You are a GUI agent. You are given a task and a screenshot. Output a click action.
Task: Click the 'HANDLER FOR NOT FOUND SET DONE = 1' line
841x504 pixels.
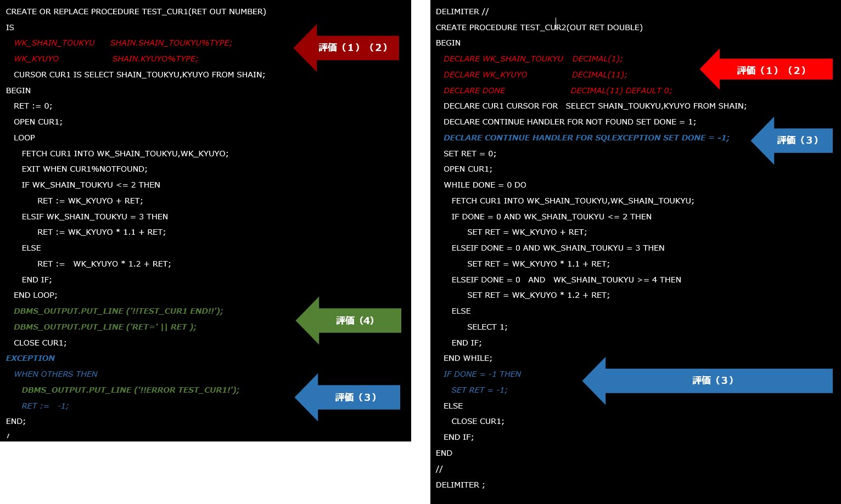[570, 122]
